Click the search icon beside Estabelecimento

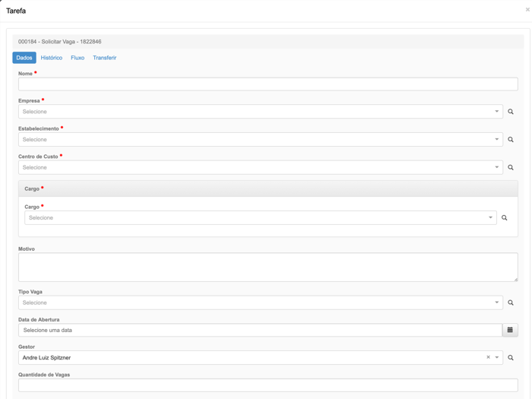click(510, 139)
